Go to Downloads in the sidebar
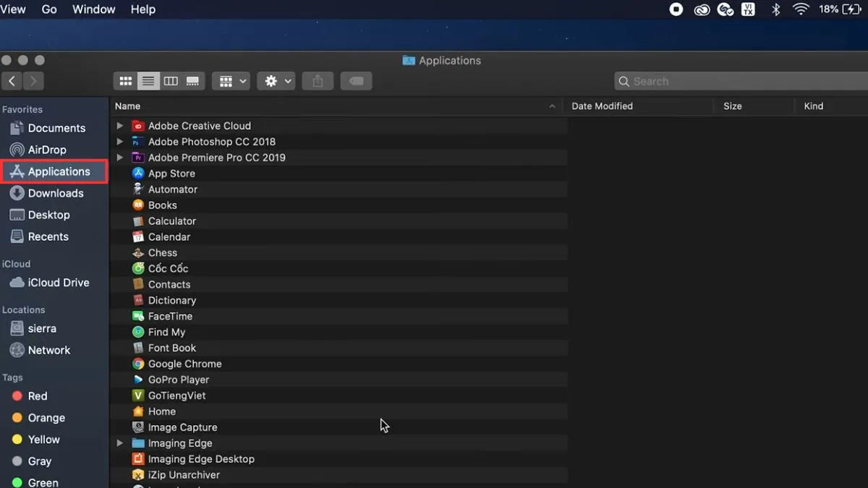868x488 pixels. [55, 193]
